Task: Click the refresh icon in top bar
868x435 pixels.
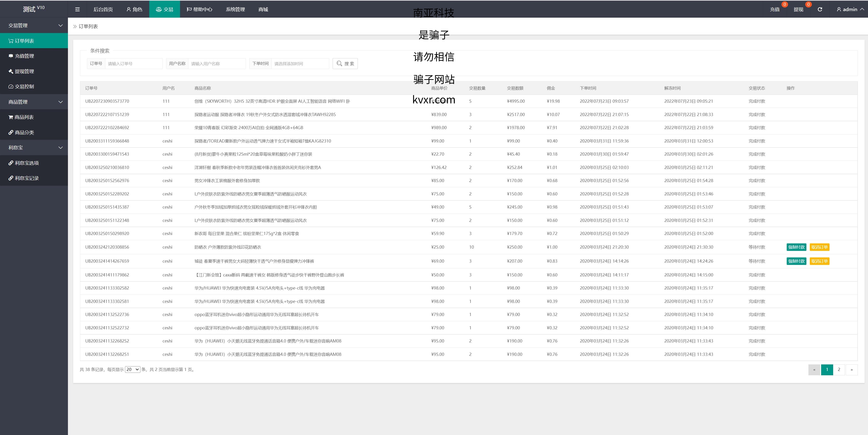Action: (x=820, y=10)
